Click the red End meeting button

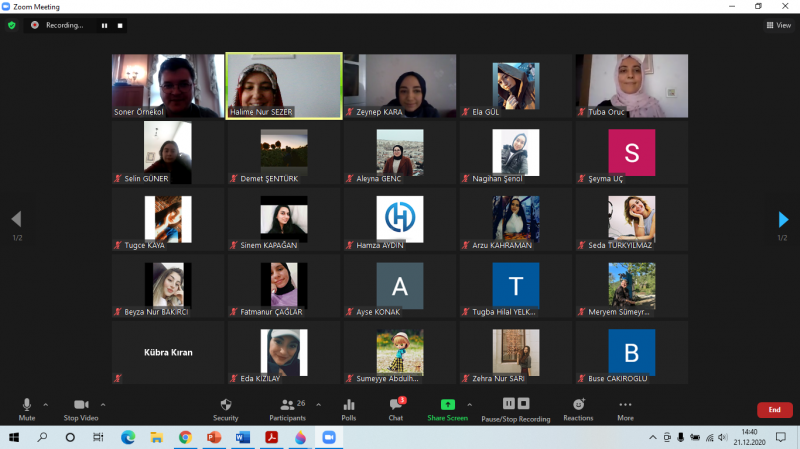click(773, 409)
